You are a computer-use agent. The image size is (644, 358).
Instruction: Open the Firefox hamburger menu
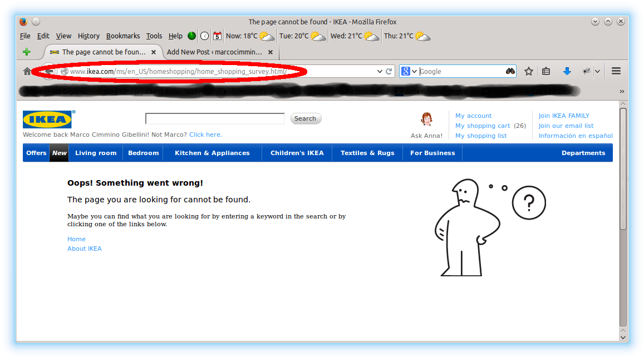pos(616,71)
